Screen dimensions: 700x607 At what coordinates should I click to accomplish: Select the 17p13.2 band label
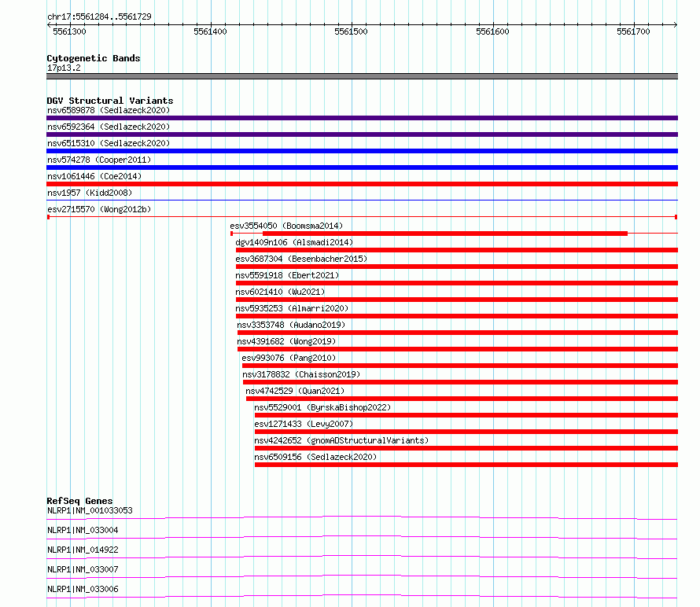point(64,68)
